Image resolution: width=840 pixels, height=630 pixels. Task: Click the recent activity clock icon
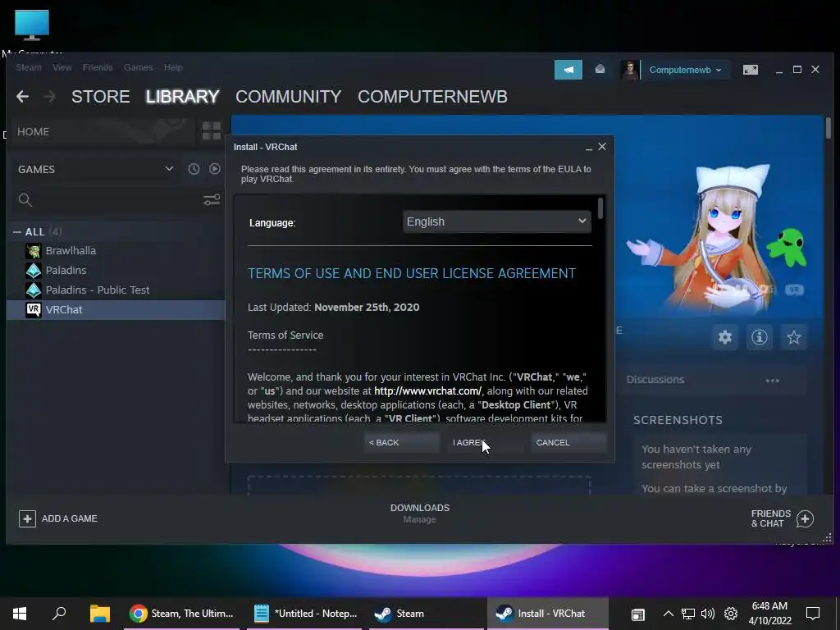[194, 169]
